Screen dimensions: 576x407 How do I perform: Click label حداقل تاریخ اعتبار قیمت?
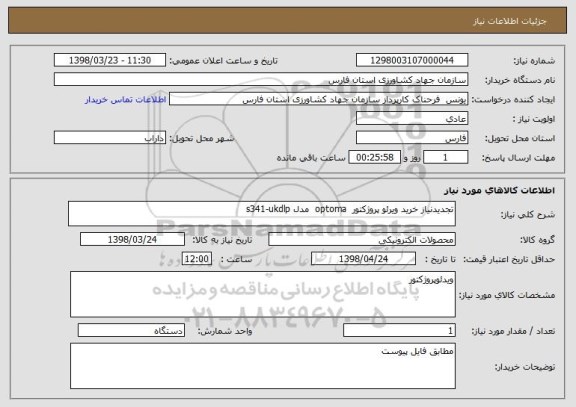pos(509,259)
